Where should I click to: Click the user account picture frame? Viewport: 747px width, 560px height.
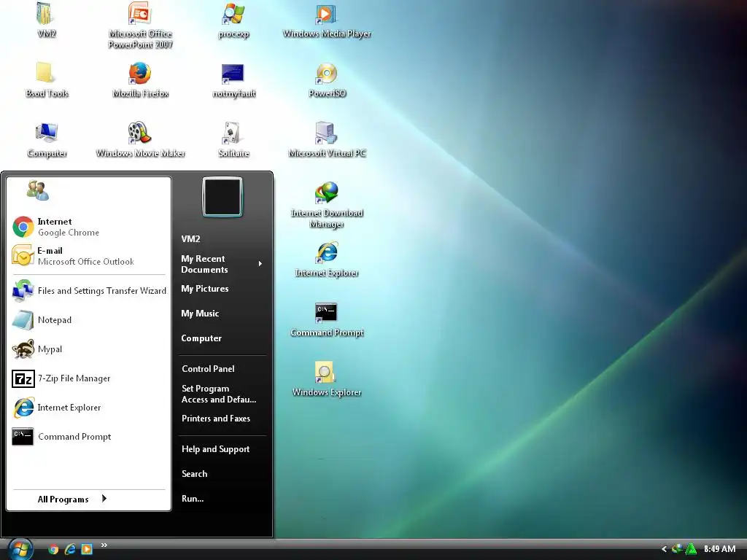coord(222,197)
